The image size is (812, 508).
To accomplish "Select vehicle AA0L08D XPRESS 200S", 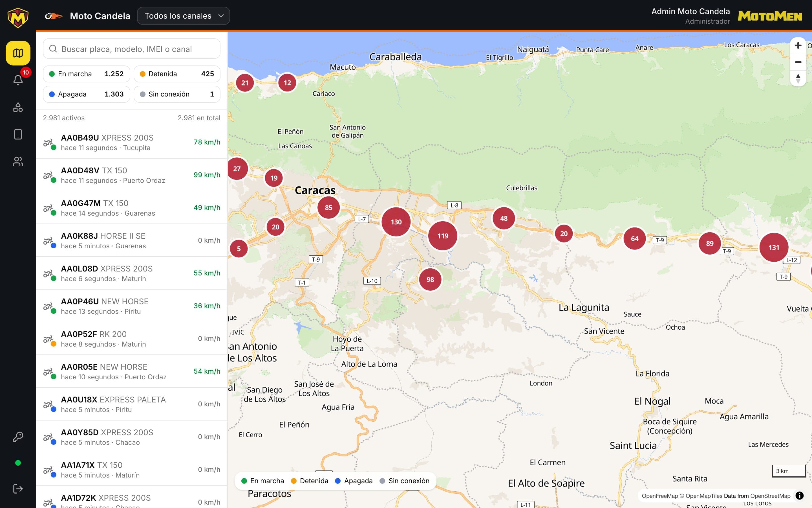I will pos(132,273).
